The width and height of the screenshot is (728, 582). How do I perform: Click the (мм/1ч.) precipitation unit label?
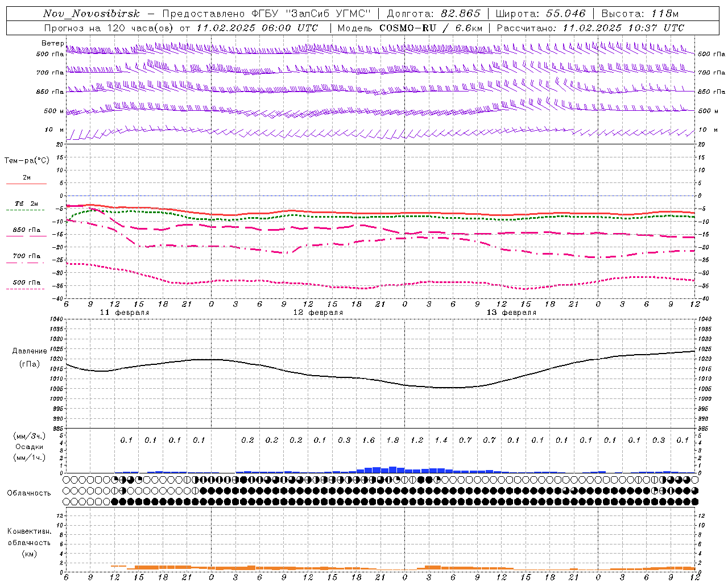30,458
